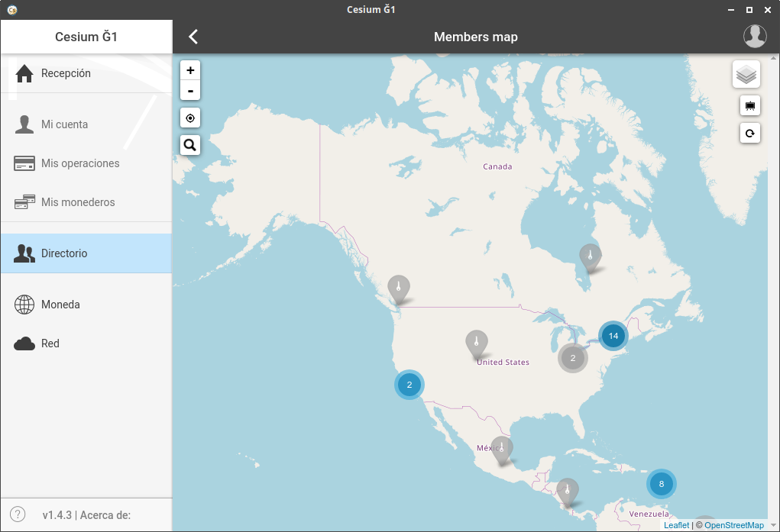Follow the Leaflet attribution link
Screen dimensions: 780x532
(677, 525)
